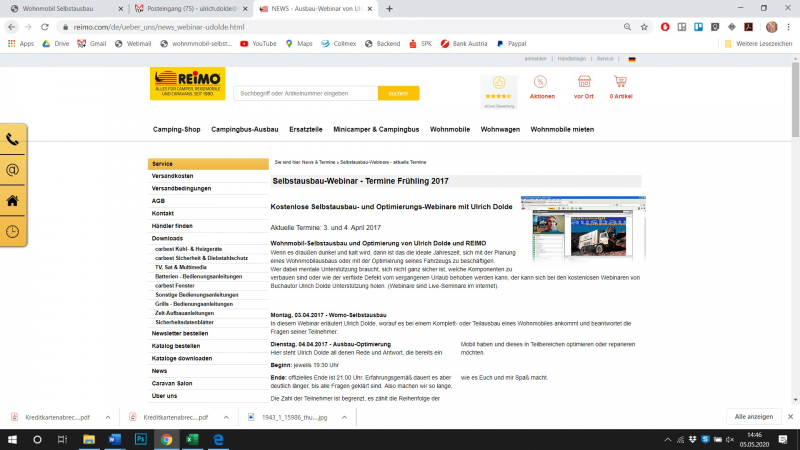Viewport: 800px width, 450px height.
Task: Click the REIMO logo
Action: (x=187, y=83)
